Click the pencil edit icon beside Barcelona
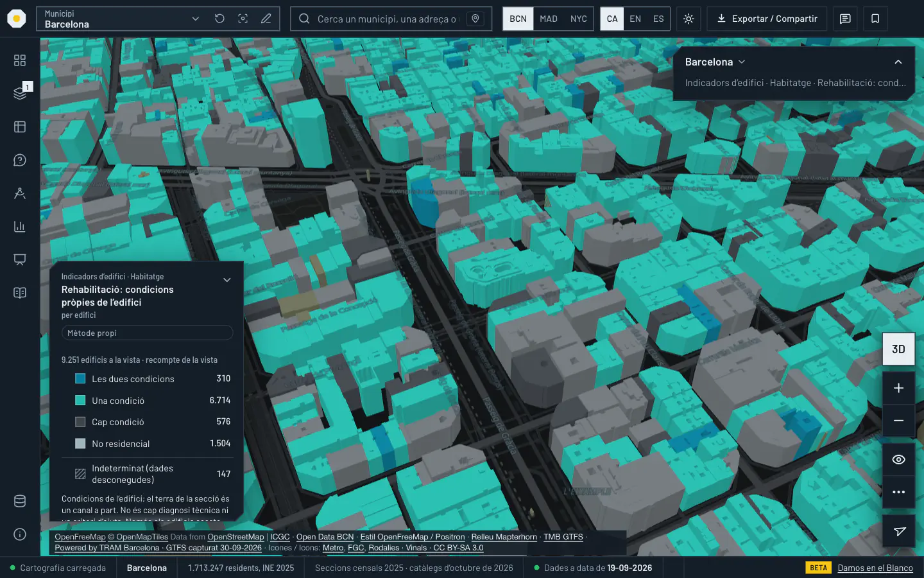The width and height of the screenshot is (924, 578). click(266, 19)
